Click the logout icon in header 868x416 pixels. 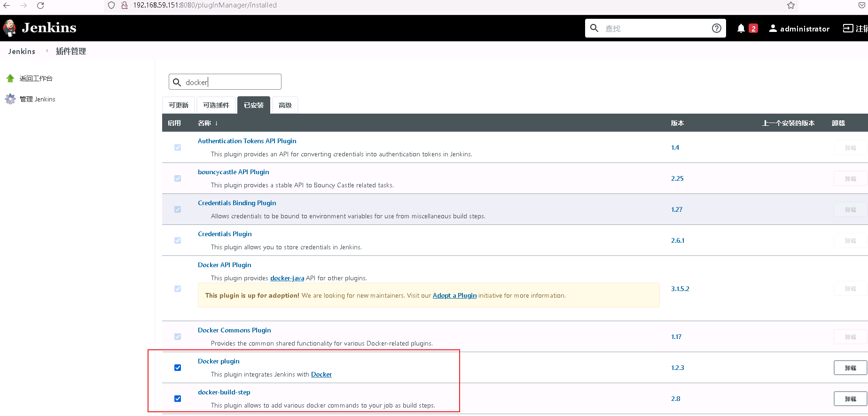848,28
